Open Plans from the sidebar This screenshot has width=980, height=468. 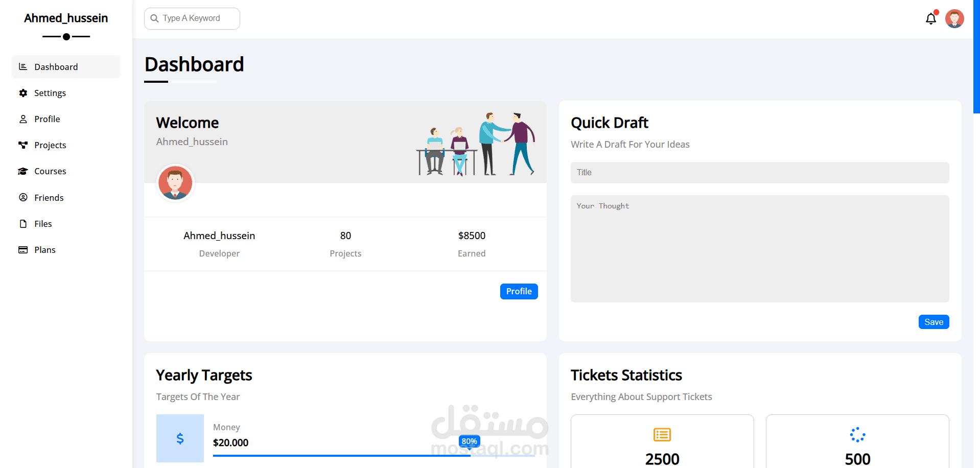click(x=66, y=250)
